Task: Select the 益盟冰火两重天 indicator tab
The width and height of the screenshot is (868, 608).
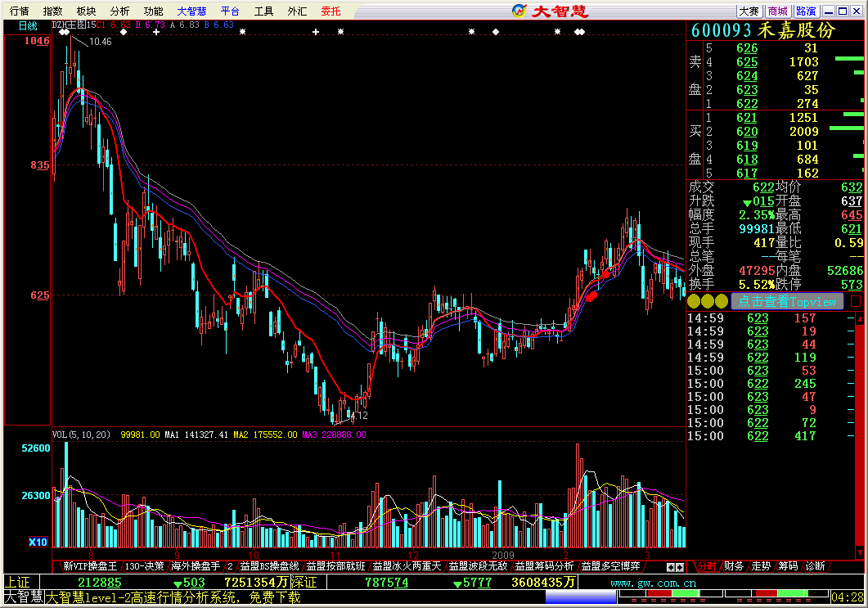Action: 407,566
